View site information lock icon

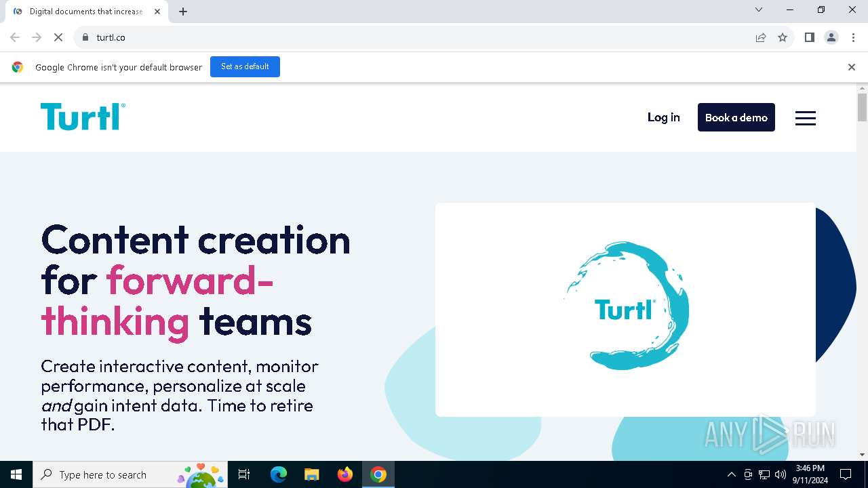point(85,37)
